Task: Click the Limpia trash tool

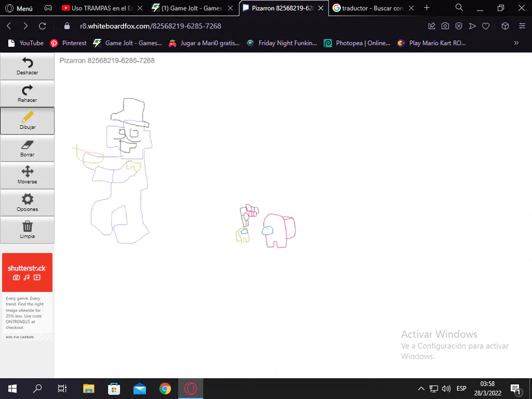Action: [27, 230]
